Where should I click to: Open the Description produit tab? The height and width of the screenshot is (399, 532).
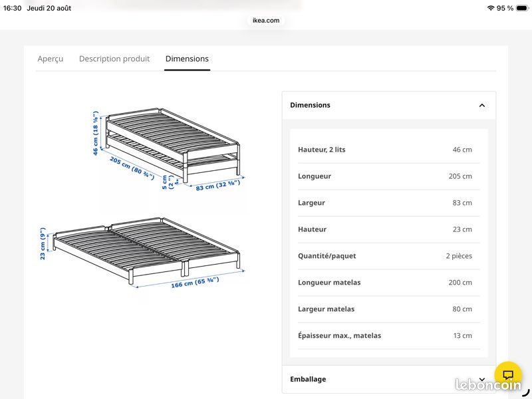(114, 59)
